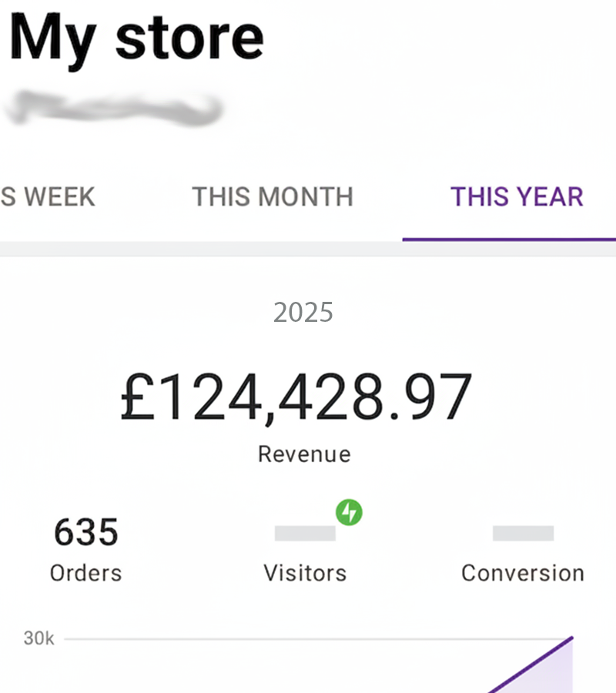Click the Orders label
Image resolution: width=616 pixels, height=693 pixels.
(x=85, y=574)
